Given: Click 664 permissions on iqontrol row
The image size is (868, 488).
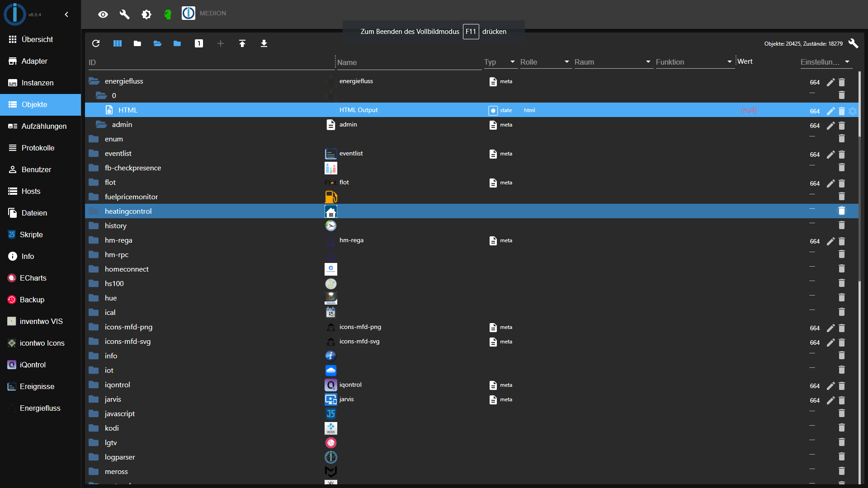Looking at the screenshot, I should (815, 386).
